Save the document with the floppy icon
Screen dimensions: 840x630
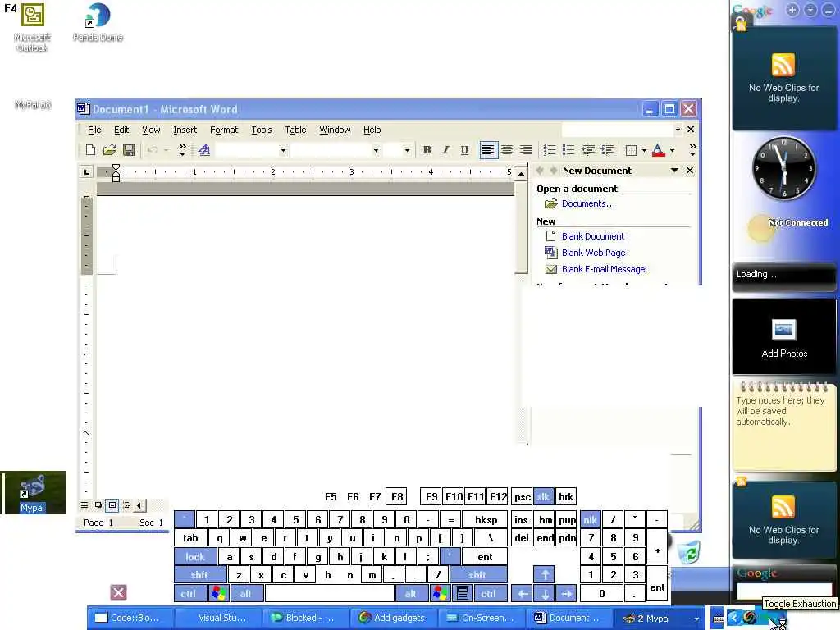[129, 150]
